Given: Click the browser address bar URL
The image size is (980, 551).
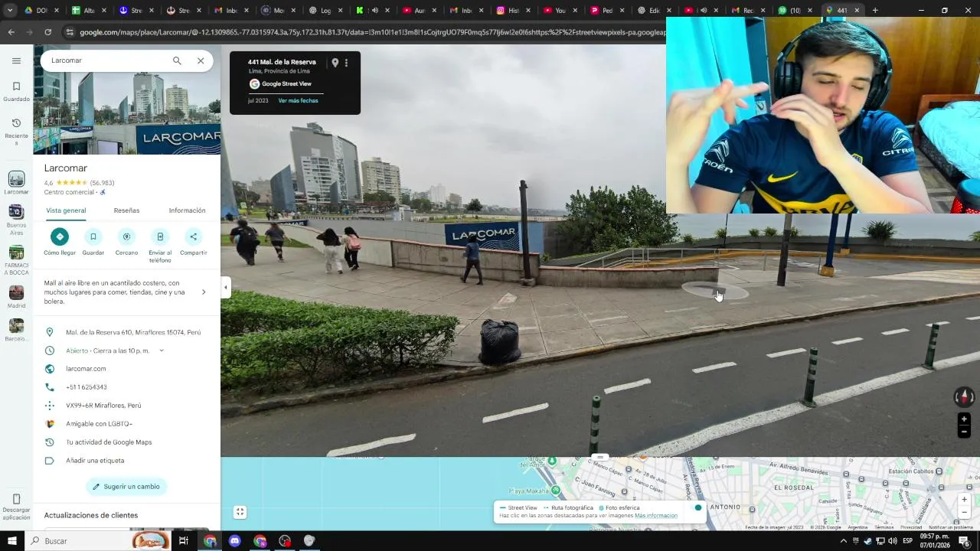Looking at the screenshot, I should pyautogui.click(x=371, y=32).
